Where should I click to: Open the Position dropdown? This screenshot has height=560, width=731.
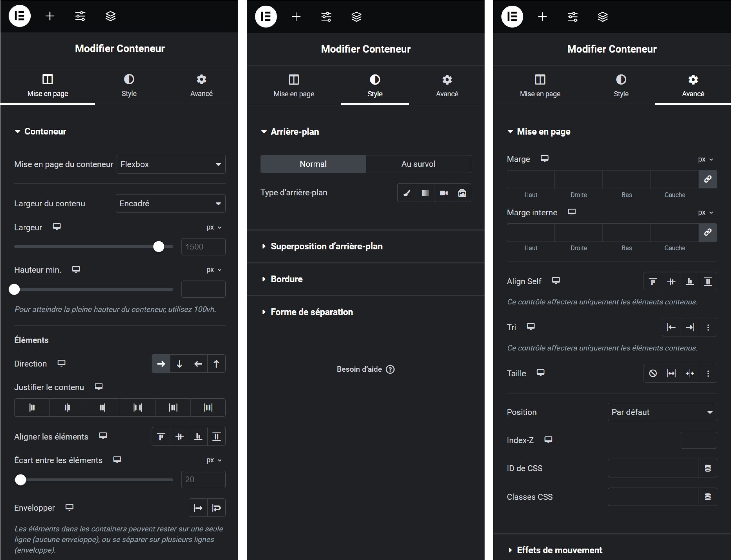click(662, 412)
